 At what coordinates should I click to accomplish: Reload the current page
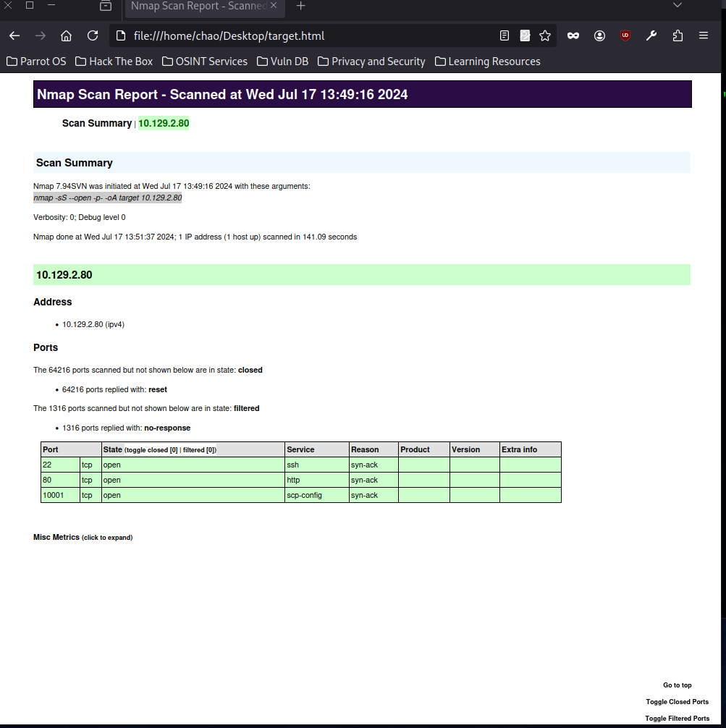pyautogui.click(x=93, y=35)
